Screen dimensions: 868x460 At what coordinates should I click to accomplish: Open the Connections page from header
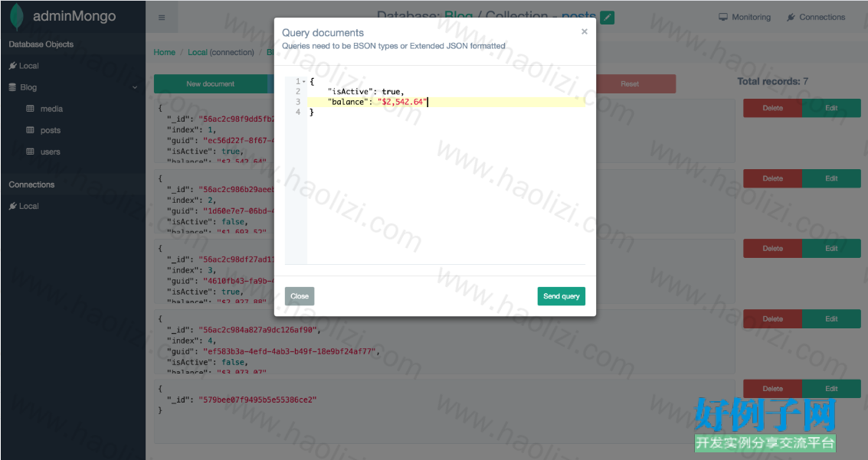point(816,17)
